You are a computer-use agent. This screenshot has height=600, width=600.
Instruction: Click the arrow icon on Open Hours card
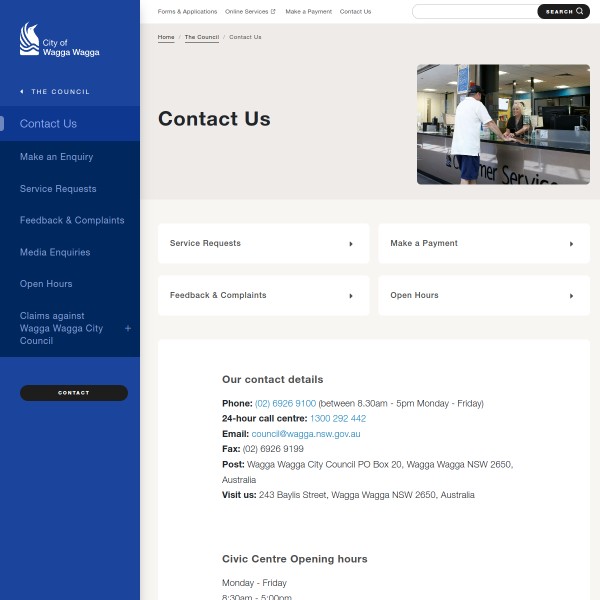coord(571,296)
